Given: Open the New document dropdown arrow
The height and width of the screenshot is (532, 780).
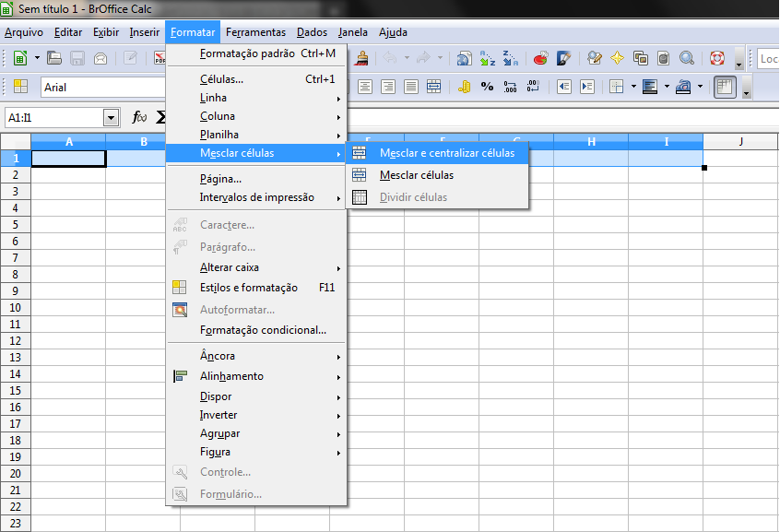Looking at the screenshot, I should point(37,58).
